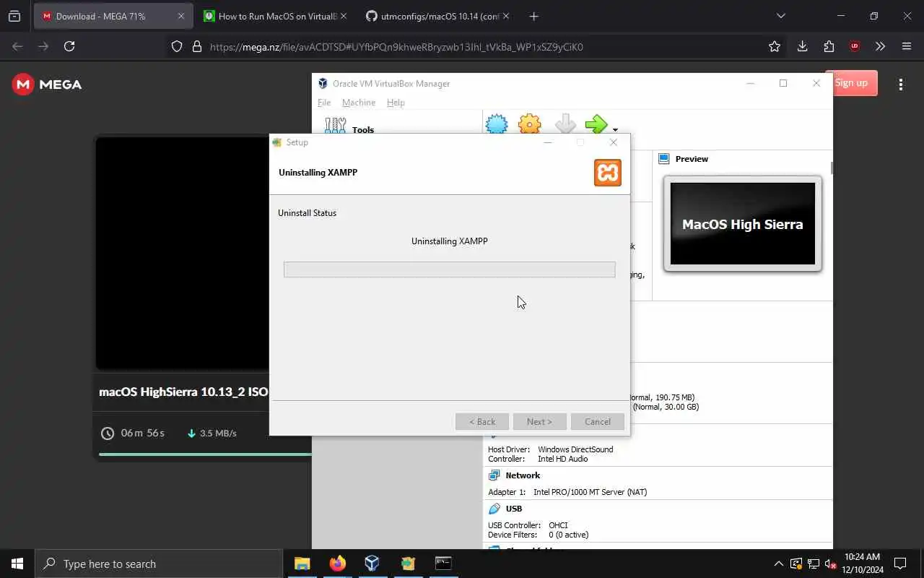Open MEGA three-dot options menu
This screenshot has width=924, height=578.
coord(900,85)
